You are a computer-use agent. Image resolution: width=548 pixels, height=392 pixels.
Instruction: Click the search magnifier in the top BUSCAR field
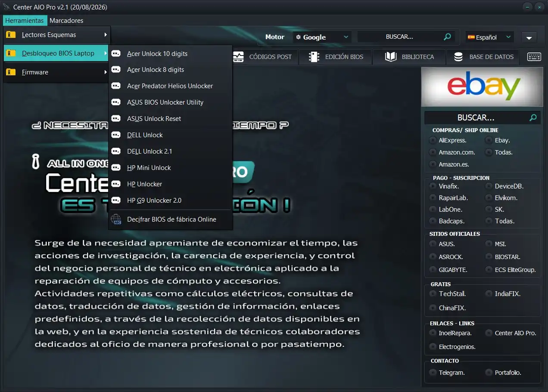coord(448,37)
